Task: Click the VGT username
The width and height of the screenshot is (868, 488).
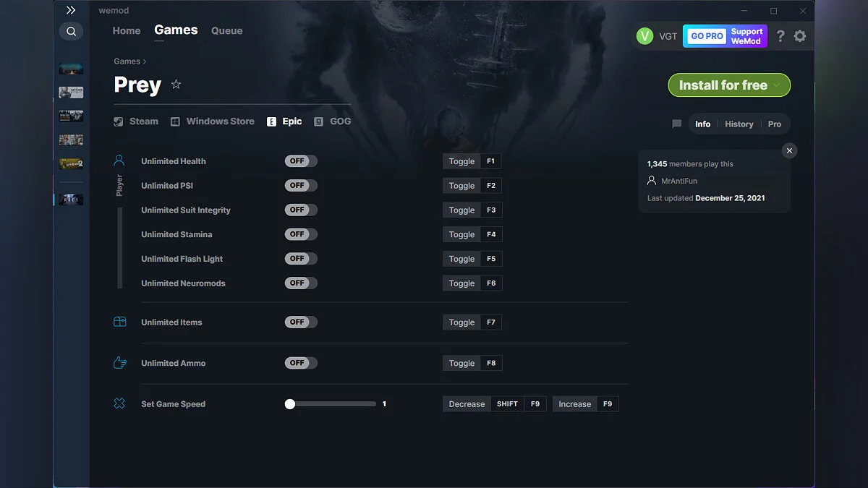Action: tap(668, 36)
